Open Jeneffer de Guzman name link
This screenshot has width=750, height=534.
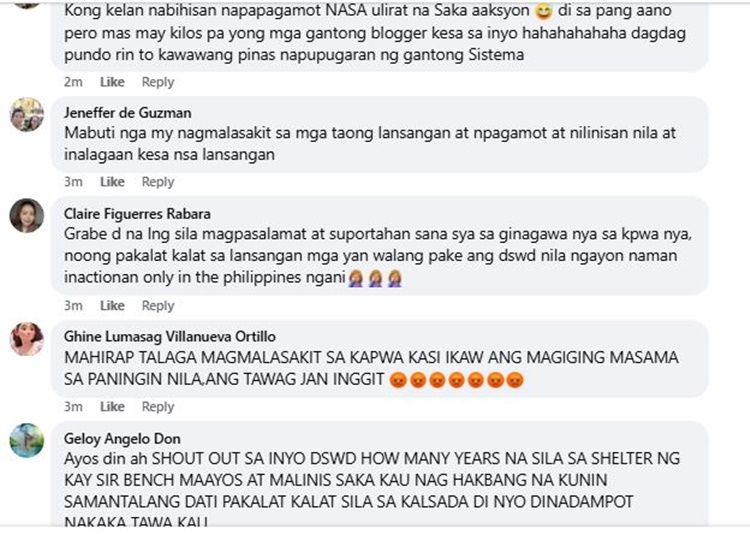click(128, 112)
